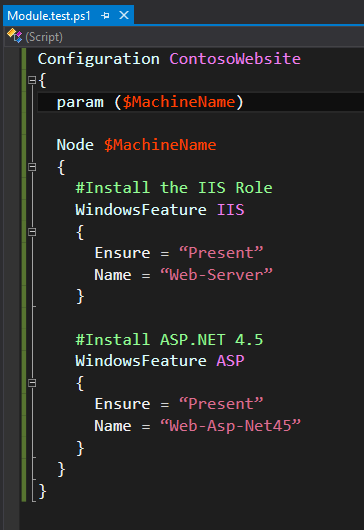Viewport: 364px width, 530px height.
Task: Click the Configuration keyword
Action: pos(99,59)
